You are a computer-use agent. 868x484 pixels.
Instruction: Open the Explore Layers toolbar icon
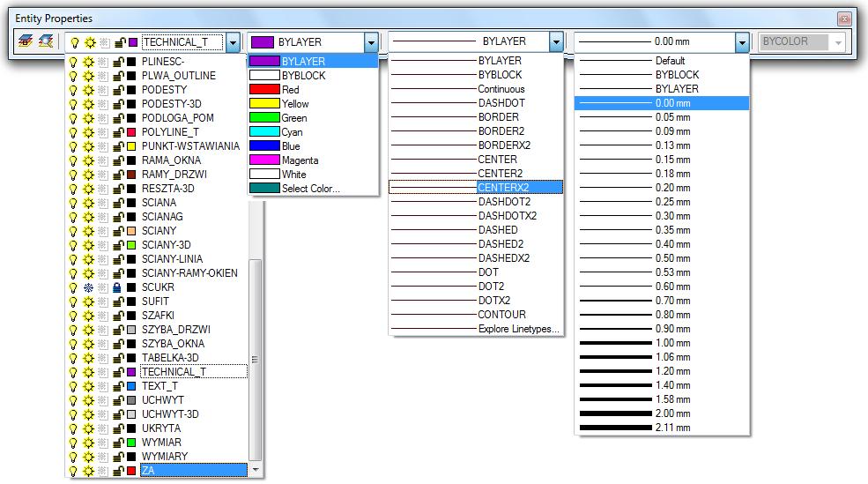click(26, 41)
